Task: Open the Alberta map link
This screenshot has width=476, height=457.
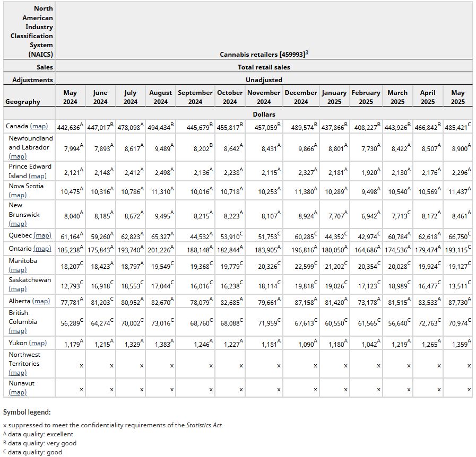Action: 41,301
